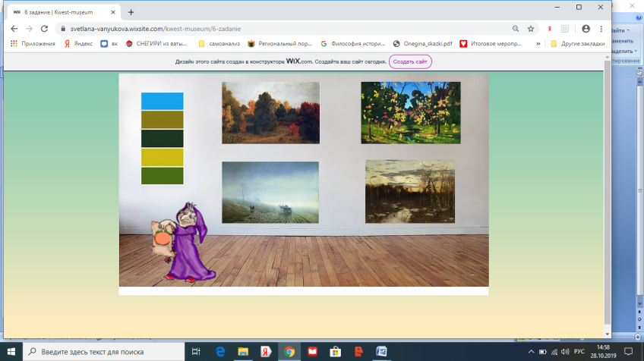Screen dimensions: 644x361
Task: Click the address bar URL field
Action: (x=283, y=29)
